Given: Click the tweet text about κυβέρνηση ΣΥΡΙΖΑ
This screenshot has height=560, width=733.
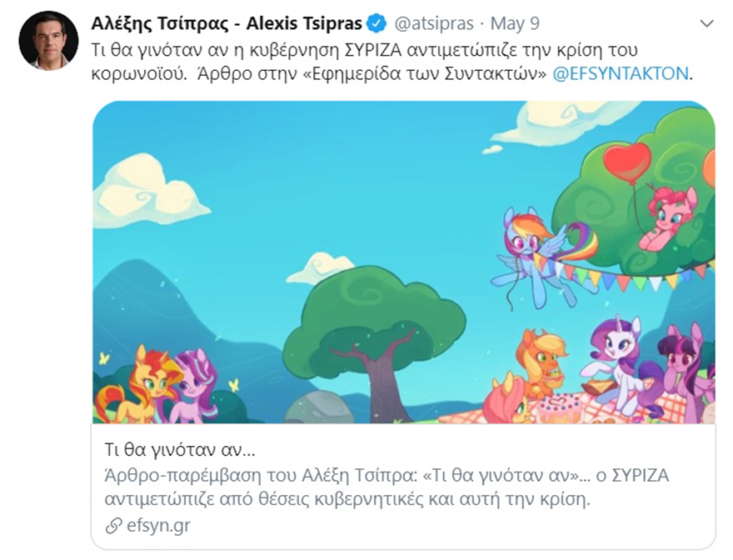Looking at the screenshot, I should pos(350,50).
